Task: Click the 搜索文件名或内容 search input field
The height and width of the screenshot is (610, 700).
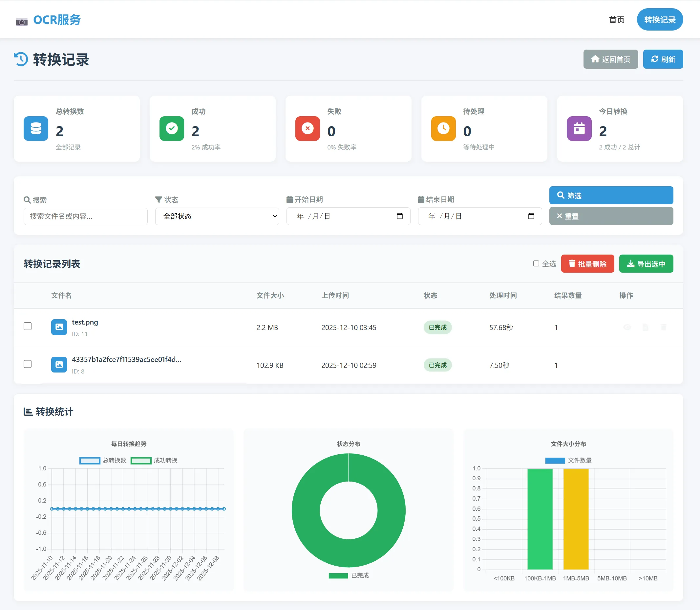Action: click(x=85, y=216)
